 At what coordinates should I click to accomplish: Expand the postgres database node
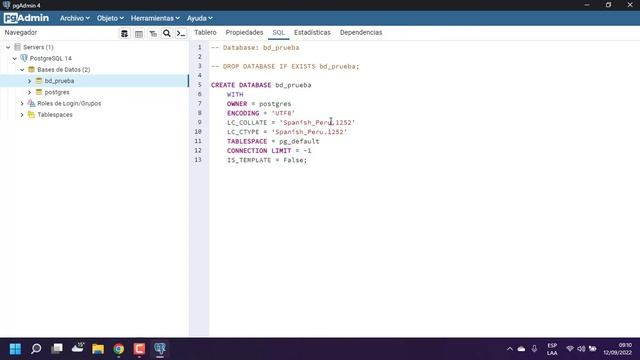click(29, 92)
